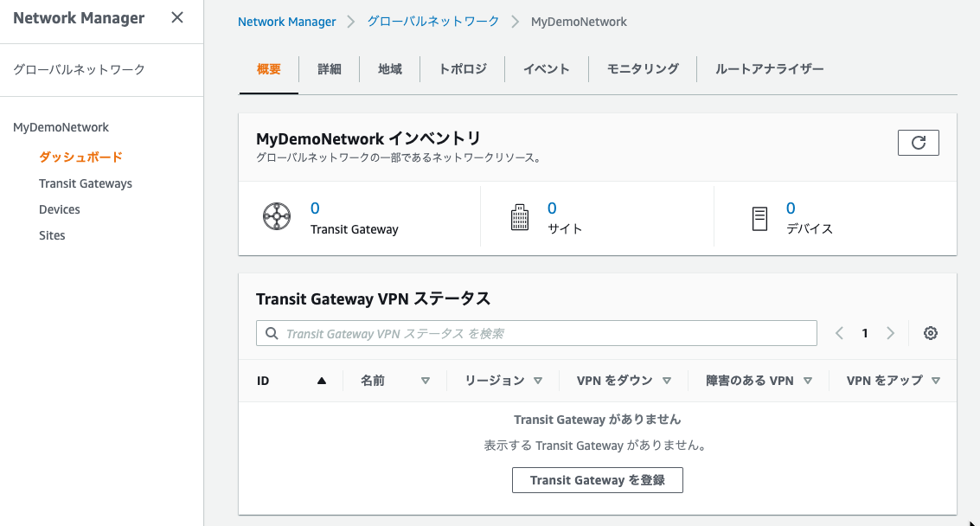The width and height of the screenshot is (980, 526).
Task: Click the 名前 column header
Action: pyautogui.click(x=373, y=381)
